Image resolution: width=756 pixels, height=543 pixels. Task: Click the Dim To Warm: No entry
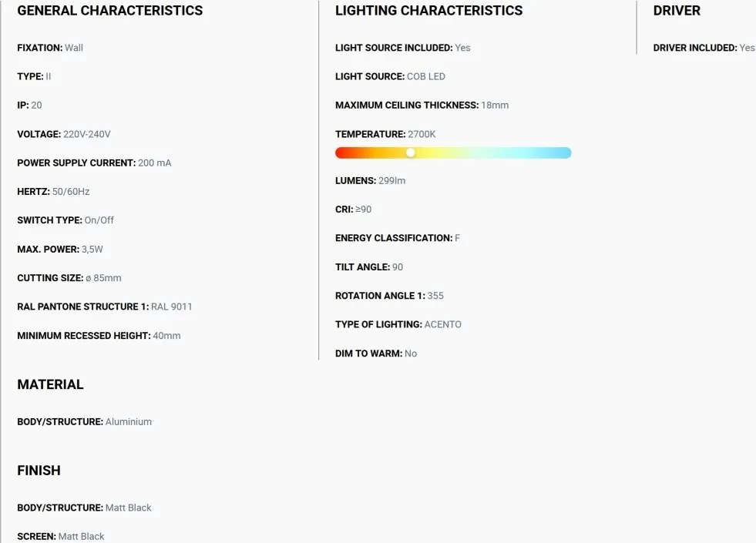click(376, 354)
